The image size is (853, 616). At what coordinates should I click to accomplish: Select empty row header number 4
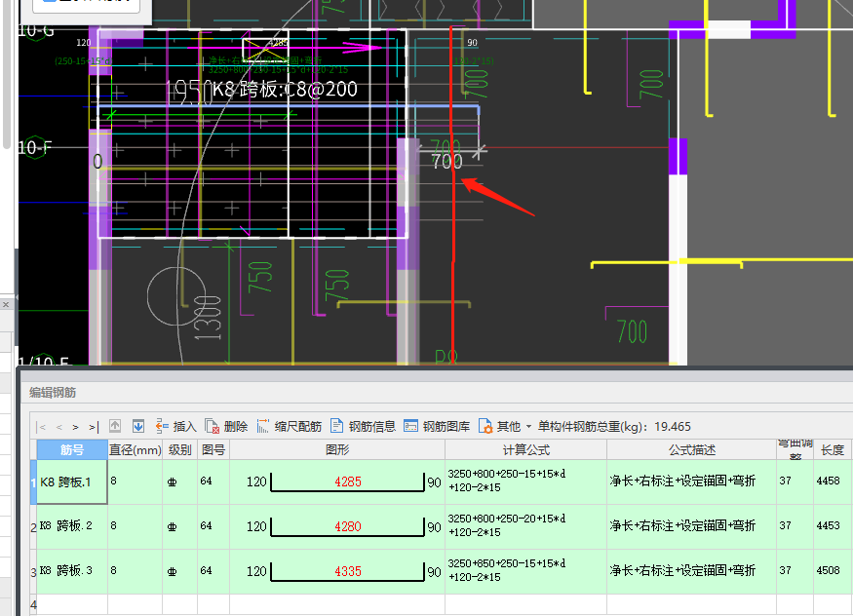click(33, 604)
